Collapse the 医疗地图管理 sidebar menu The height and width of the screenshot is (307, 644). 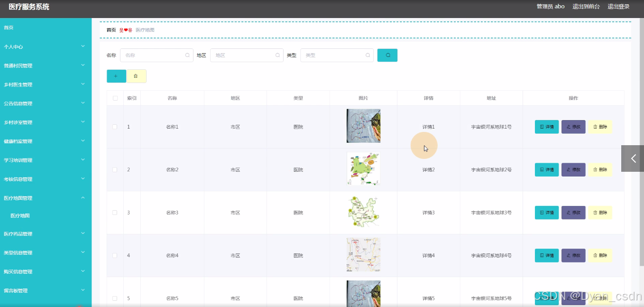(x=46, y=198)
